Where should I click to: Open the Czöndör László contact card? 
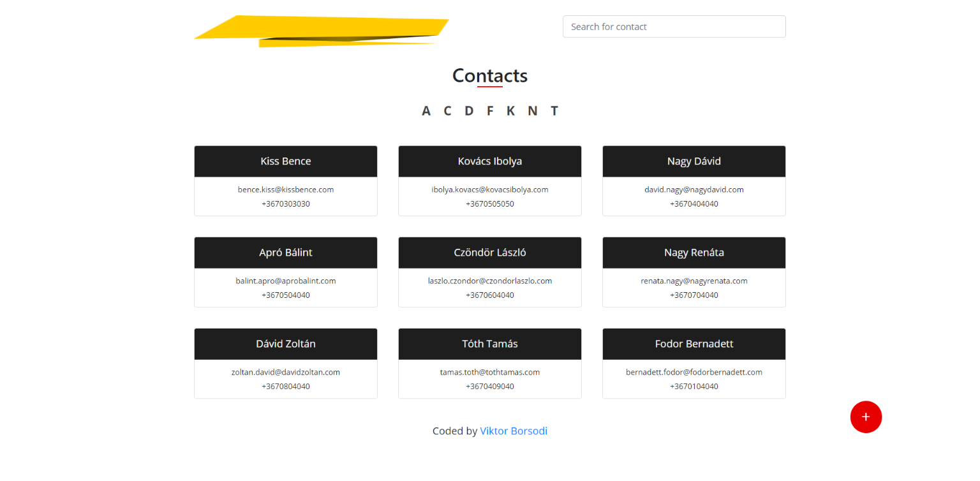(490, 272)
